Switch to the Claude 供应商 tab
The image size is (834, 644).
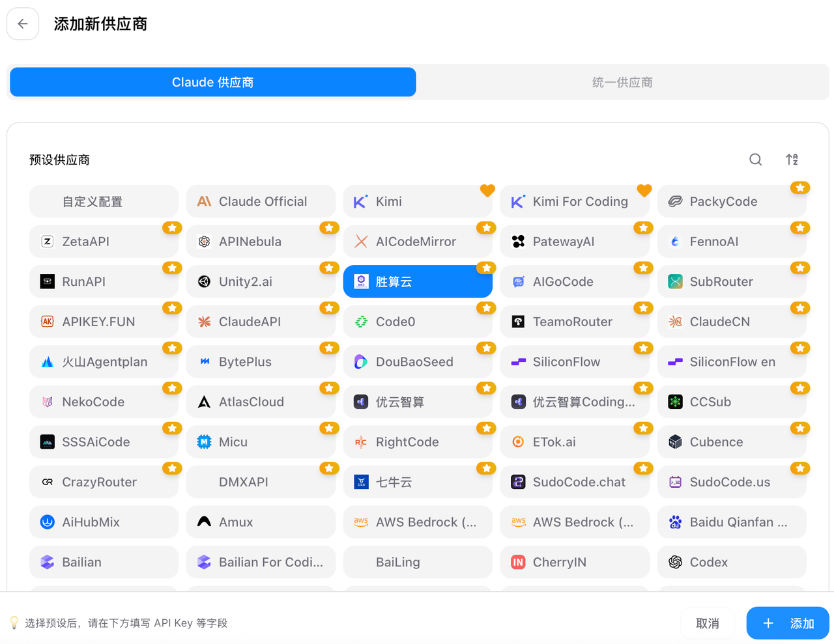tap(213, 82)
